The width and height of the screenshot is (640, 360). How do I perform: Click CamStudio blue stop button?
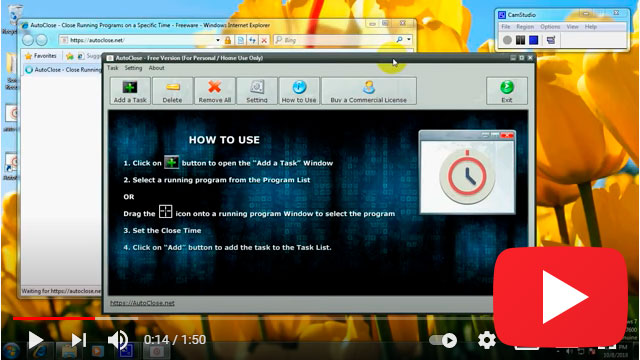[533, 40]
